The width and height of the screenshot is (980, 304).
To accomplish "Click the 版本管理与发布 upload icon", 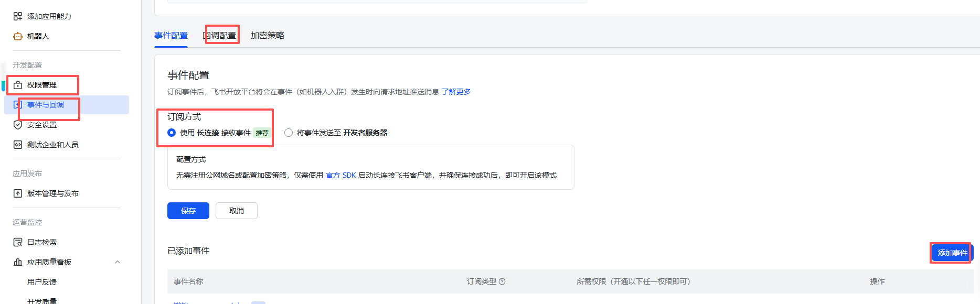I will coord(18,193).
